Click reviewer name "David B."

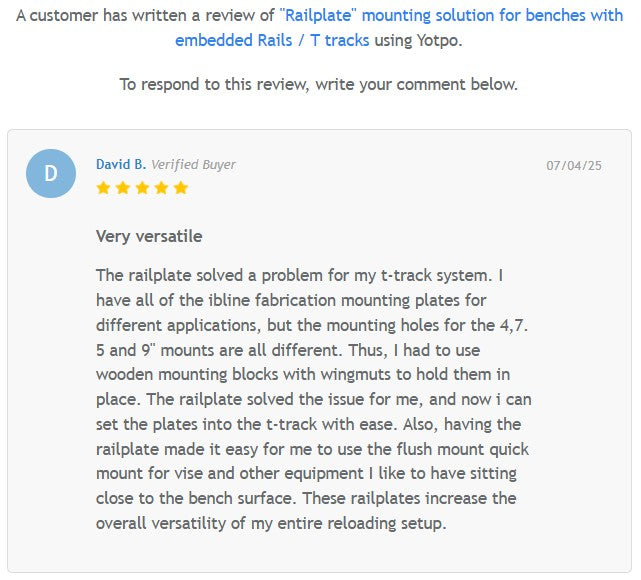click(121, 164)
